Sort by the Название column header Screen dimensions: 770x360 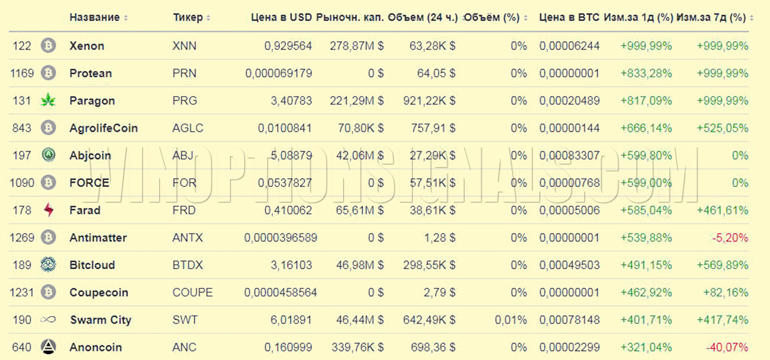click(94, 18)
